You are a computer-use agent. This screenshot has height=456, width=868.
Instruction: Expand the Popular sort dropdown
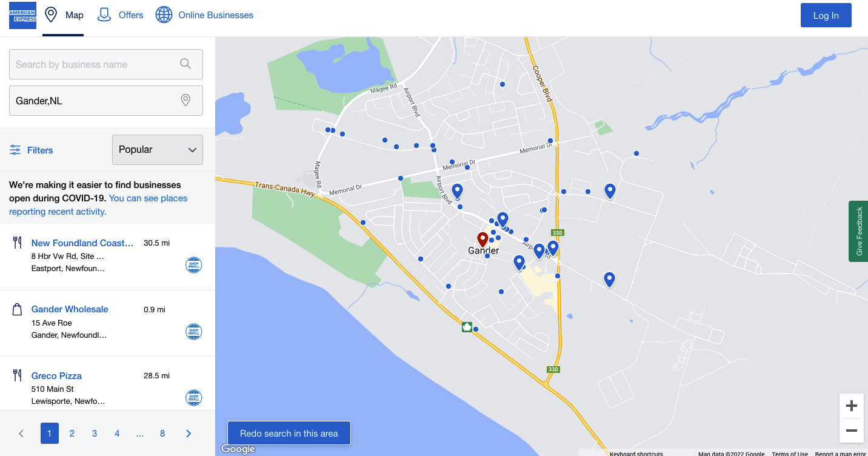(x=158, y=150)
